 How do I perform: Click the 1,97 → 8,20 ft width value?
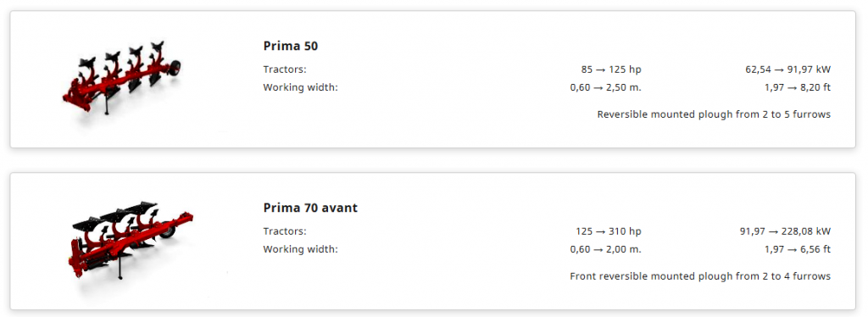pyautogui.click(x=798, y=87)
